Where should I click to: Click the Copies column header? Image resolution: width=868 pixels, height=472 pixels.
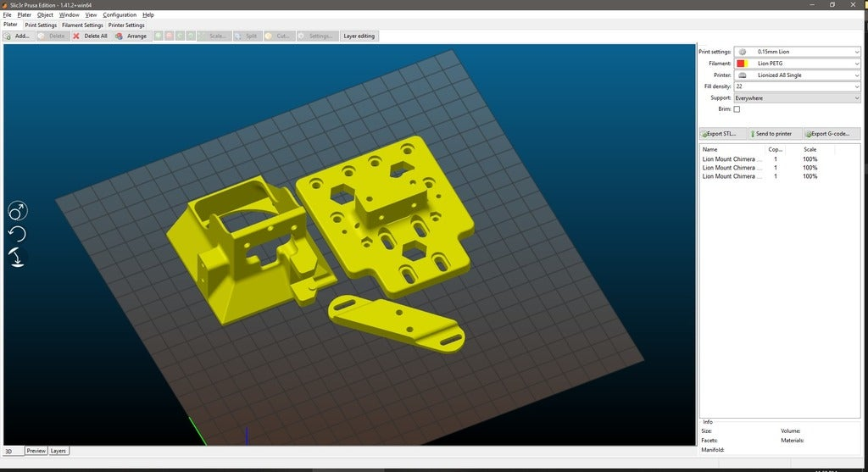click(x=775, y=149)
